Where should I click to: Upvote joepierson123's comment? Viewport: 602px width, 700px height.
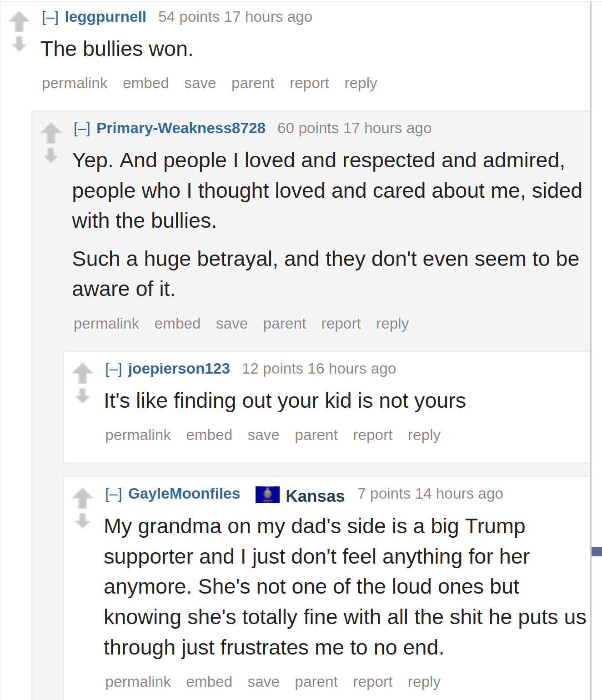tap(83, 373)
